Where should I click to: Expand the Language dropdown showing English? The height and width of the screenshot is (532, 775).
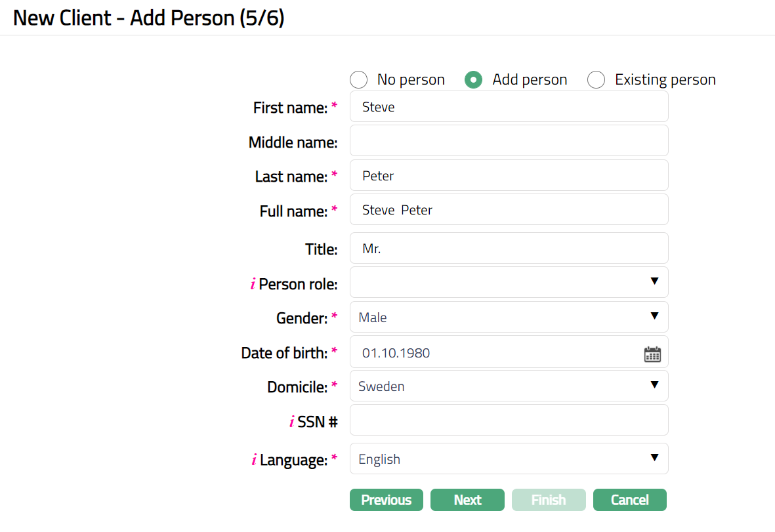coord(509,459)
